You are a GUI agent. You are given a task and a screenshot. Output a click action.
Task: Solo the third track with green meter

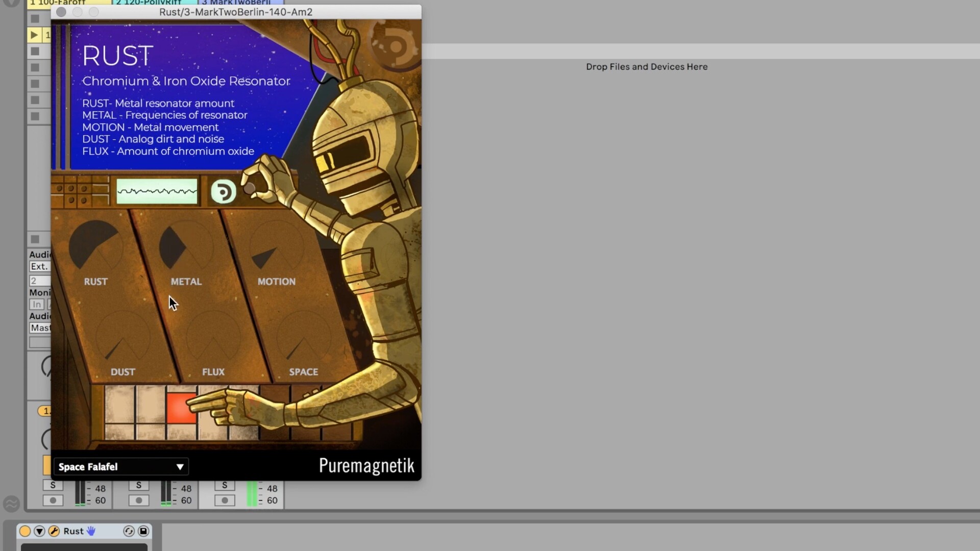(x=225, y=485)
